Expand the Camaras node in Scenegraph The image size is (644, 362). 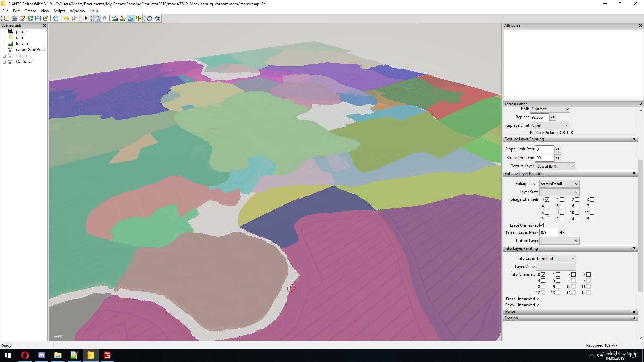click(4, 62)
